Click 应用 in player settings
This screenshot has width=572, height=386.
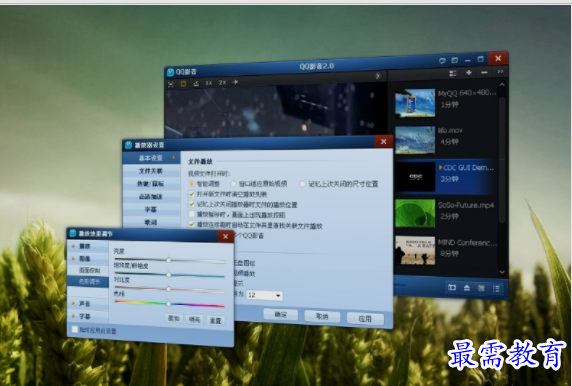click(x=365, y=319)
